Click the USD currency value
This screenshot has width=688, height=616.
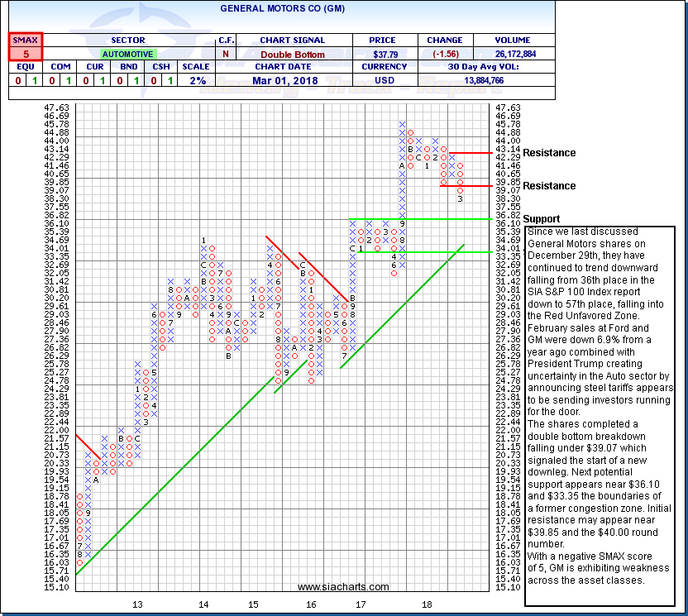click(385, 80)
